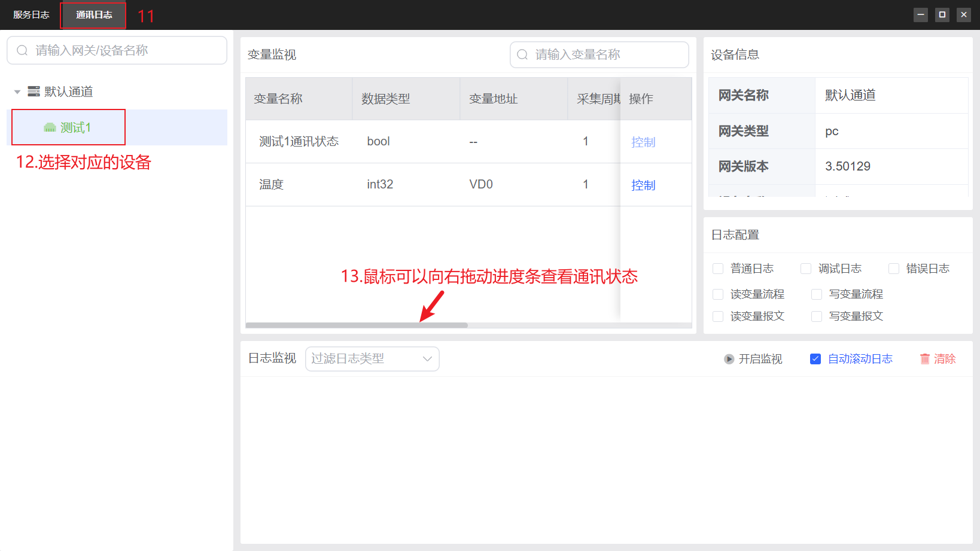The height and width of the screenshot is (551, 980).
Task: Select the green device icon next to 测试1
Action: click(x=49, y=127)
